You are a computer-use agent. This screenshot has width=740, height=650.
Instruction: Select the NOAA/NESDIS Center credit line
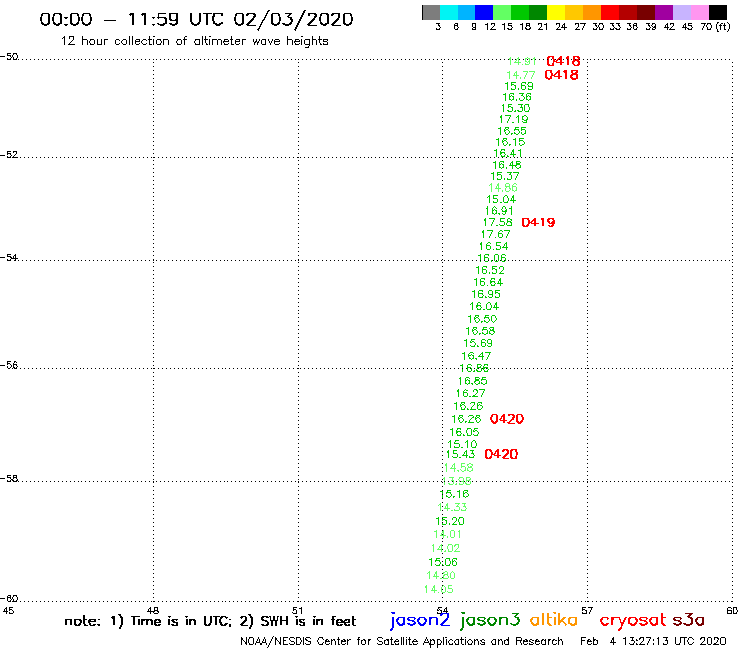[402, 642]
